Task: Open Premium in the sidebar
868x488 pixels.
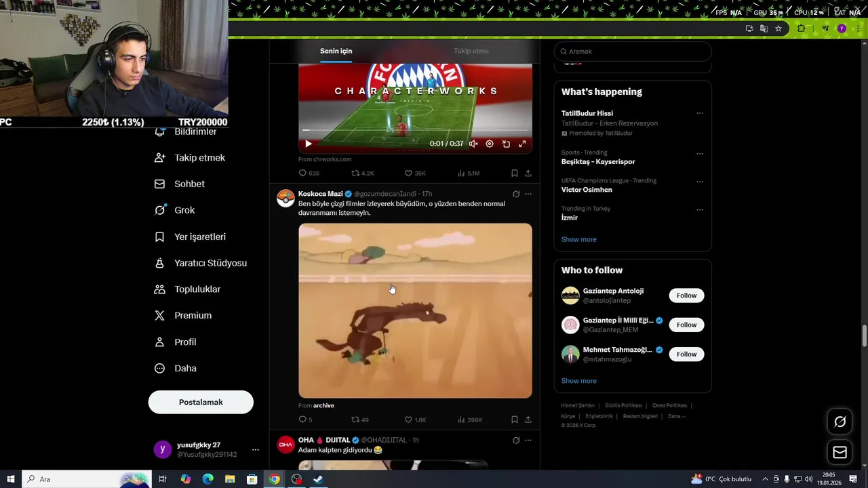Action: tap(183, 316)
